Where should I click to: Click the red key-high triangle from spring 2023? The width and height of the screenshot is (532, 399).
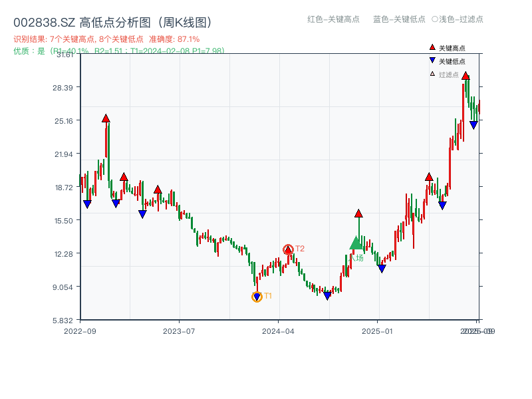[x=158, y=190]
